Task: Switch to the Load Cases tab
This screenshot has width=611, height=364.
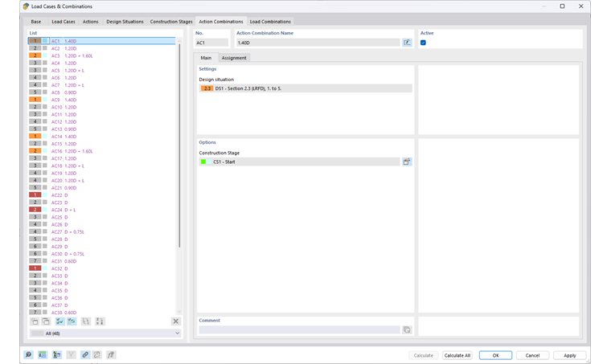Action: (64, 22)
